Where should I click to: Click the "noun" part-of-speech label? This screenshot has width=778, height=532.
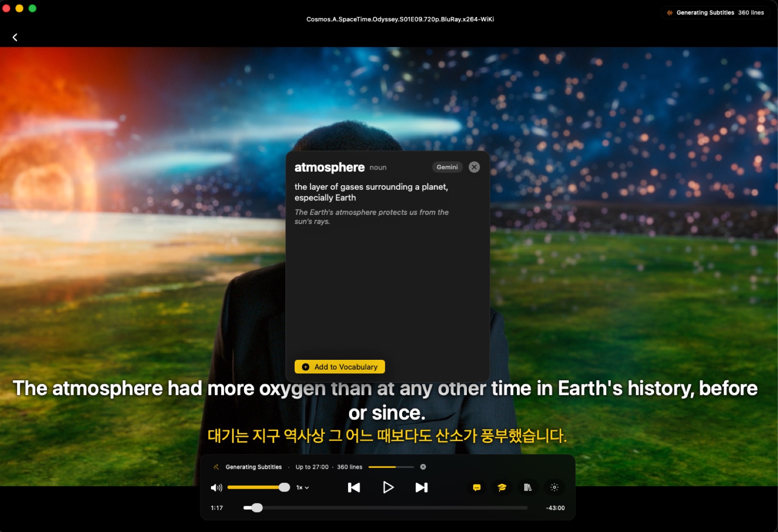378,167
